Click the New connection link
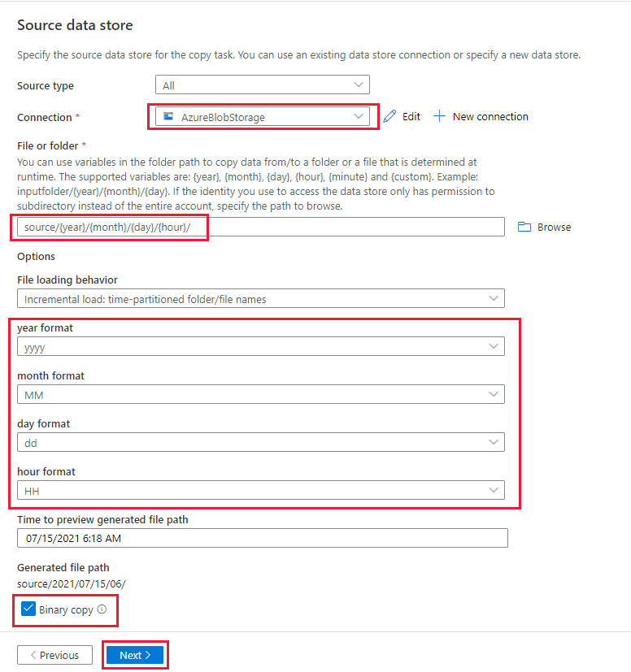The height and width of the screenshot is (672, 631). point(490,116)
